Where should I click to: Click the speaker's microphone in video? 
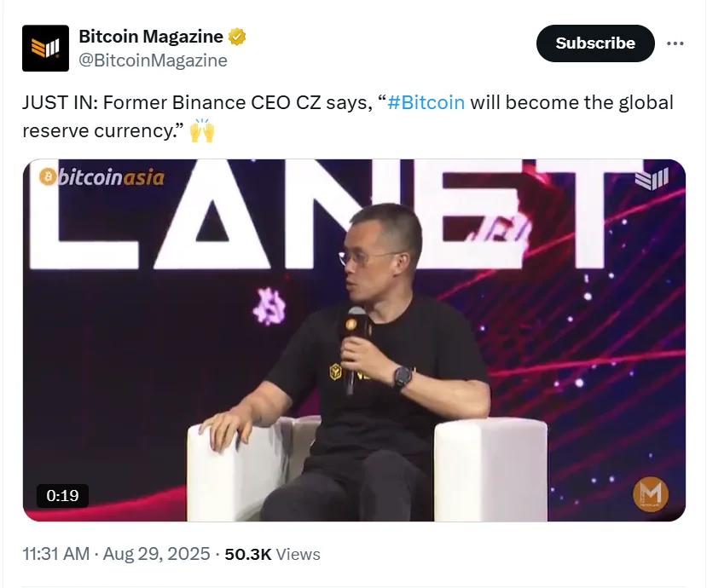354,349
